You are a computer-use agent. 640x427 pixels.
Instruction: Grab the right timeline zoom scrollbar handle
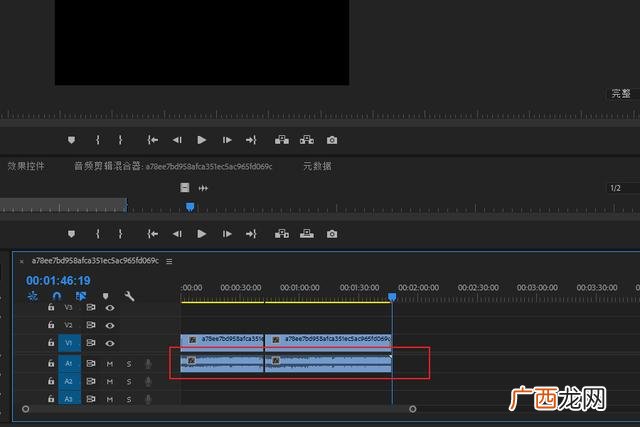point(413,409)
